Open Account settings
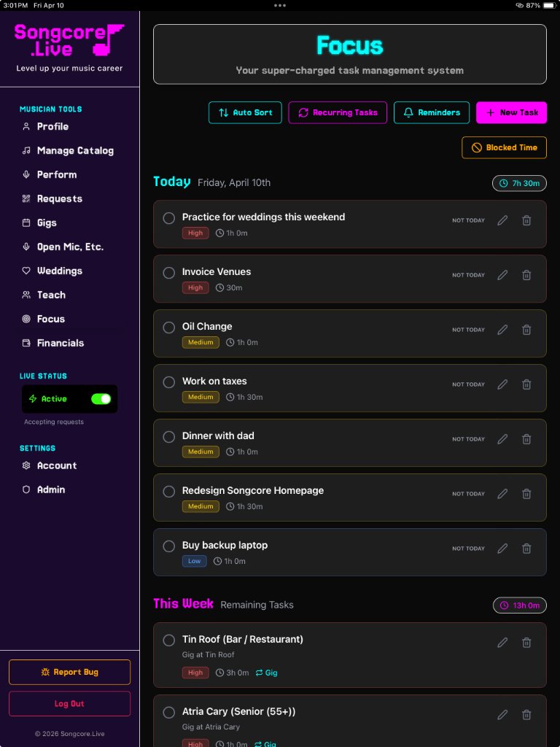This screenshot has width=560, height=747. coord(50,466)
